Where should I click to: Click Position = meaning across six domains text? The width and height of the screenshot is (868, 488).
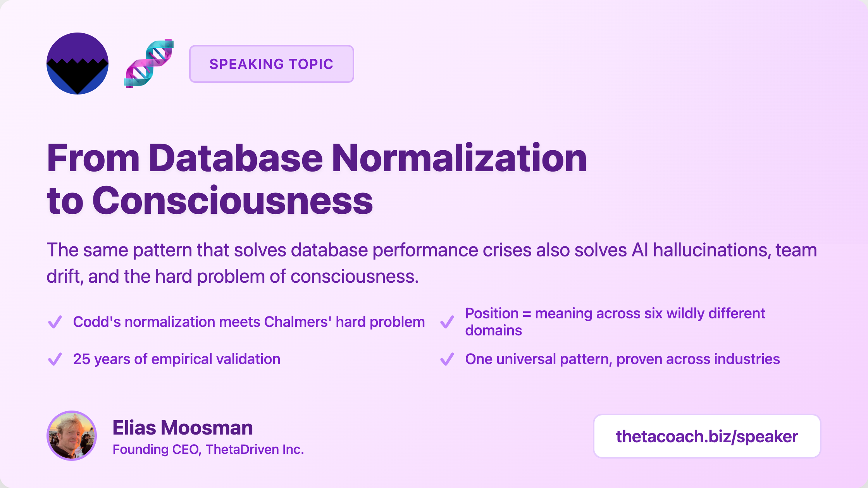tap(615, 314)
